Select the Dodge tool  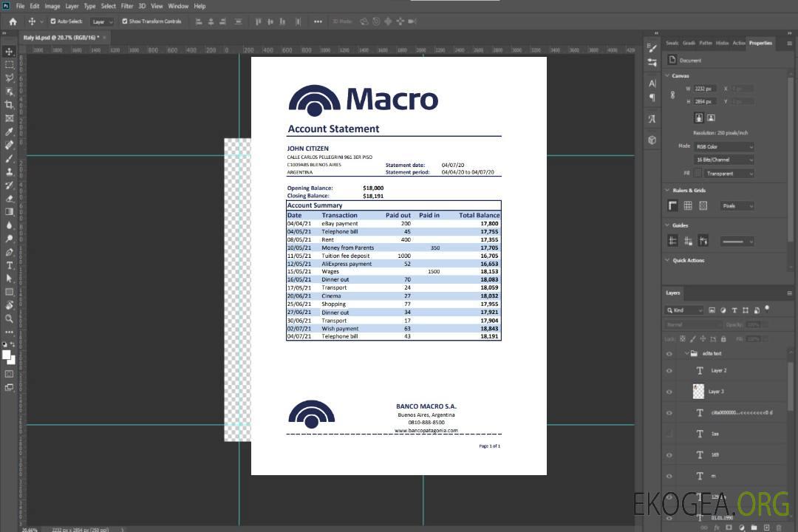[9, 238]
